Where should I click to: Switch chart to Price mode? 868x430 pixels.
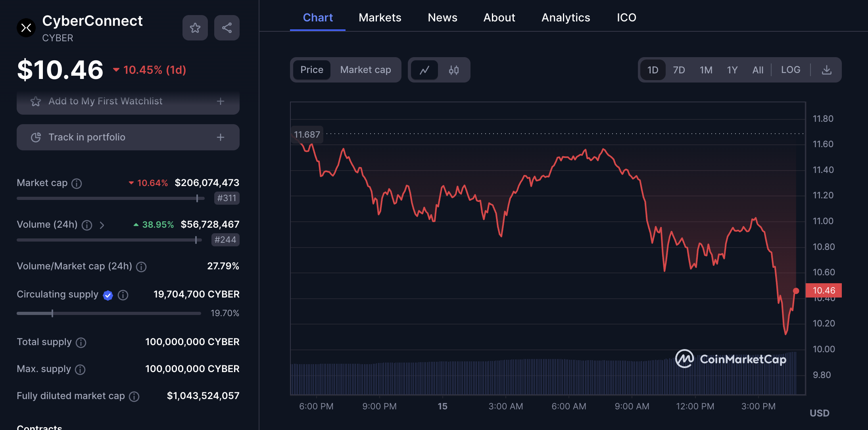pyautogui.click(x=312, y=70)
